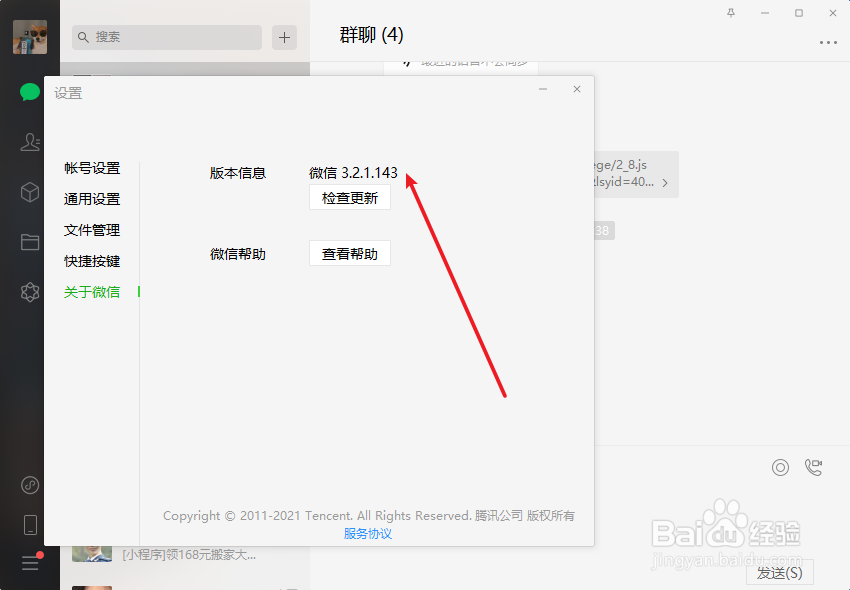Open the Chats tab in WeChat sidebar
Screen dimensions: 850x590
click(30, 92)
